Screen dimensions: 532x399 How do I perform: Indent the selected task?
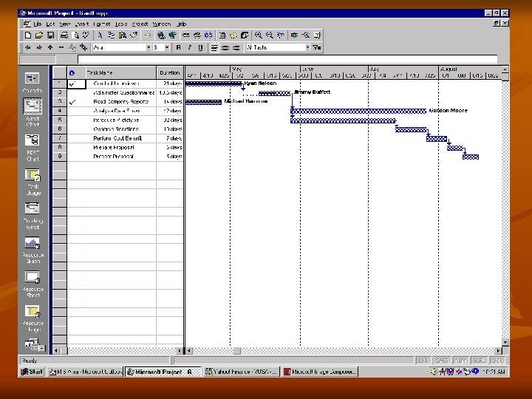click(x=39, y=48)
